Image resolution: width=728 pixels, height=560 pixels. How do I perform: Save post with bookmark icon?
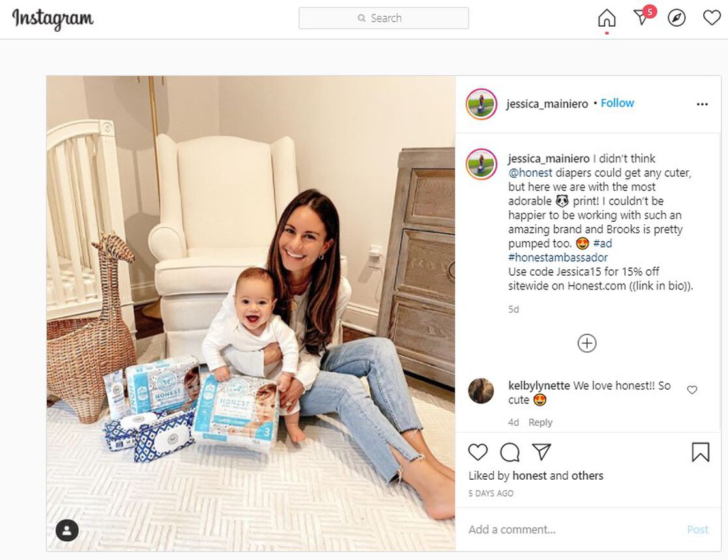[701, 452]
